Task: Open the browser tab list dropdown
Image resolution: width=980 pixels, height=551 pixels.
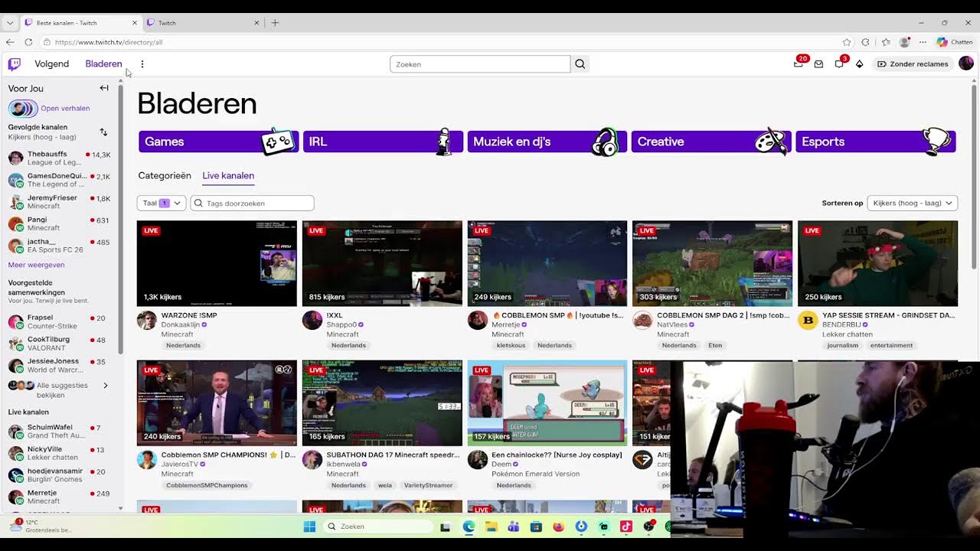Action: 10,23
